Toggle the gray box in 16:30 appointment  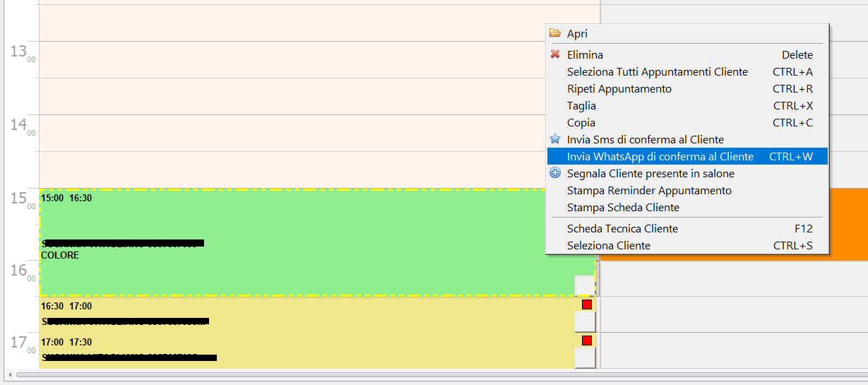pyautogui.click(x=585, y=322)
